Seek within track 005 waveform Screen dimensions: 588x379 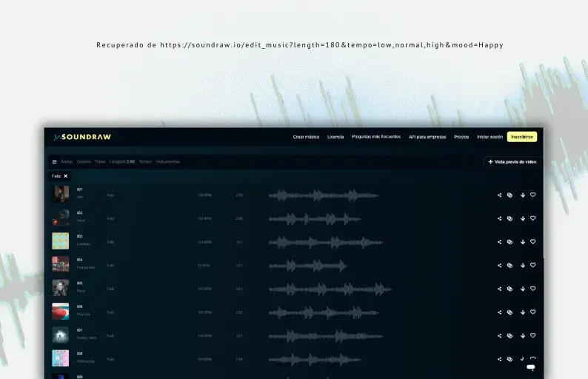[330, 289]
